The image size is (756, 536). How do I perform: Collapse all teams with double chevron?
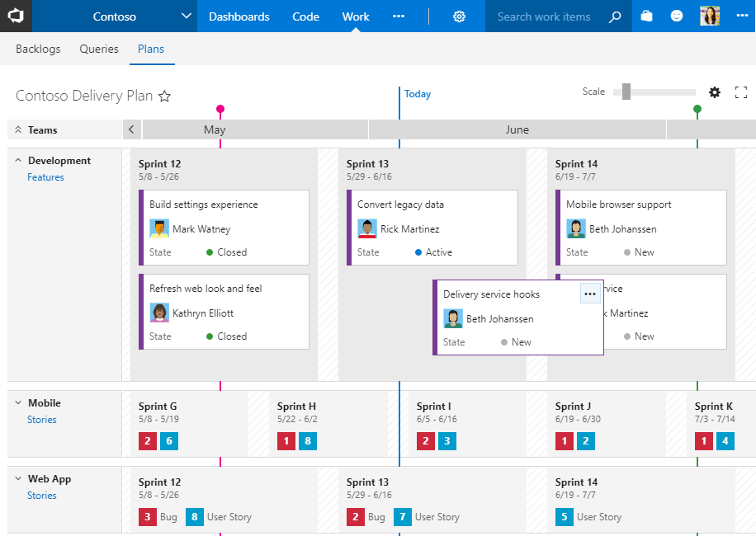(18, 130)
